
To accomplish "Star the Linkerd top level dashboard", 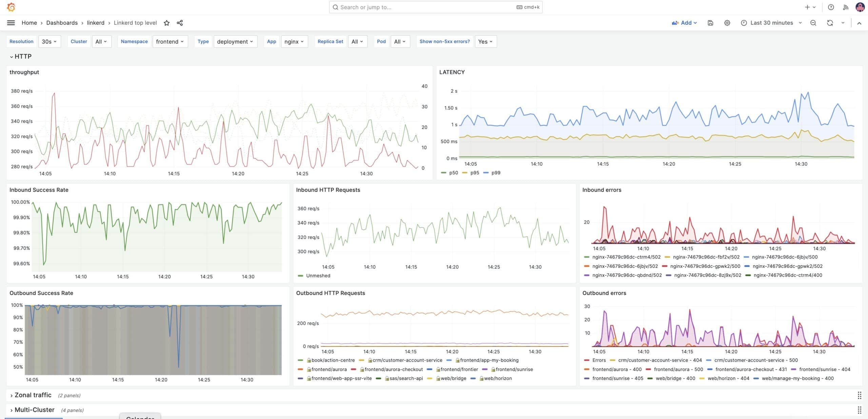I will (x=166, y=23).
